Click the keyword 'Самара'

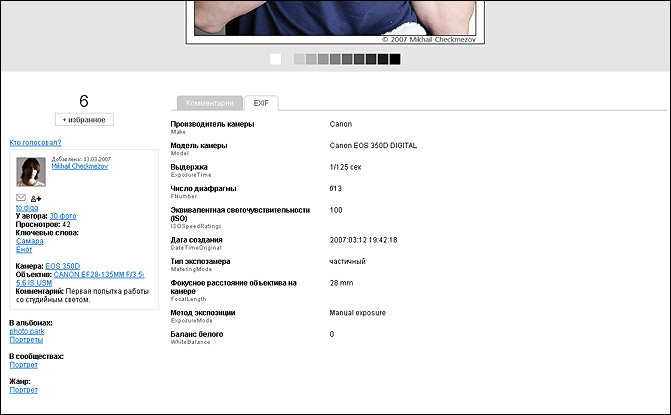(x=30, y=241)
